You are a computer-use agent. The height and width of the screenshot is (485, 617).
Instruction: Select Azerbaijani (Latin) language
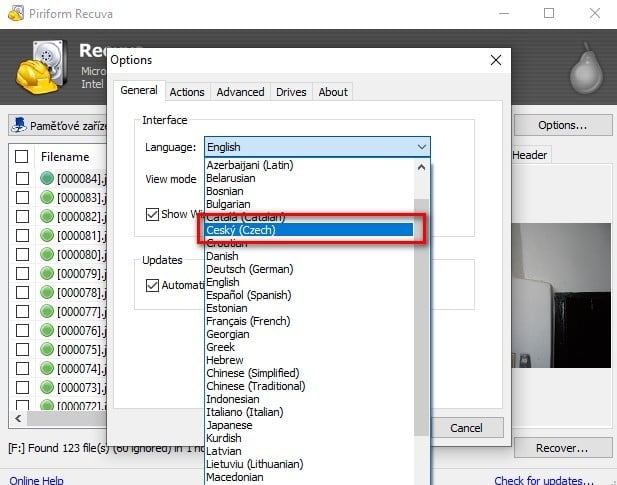(x=309, y=165)
